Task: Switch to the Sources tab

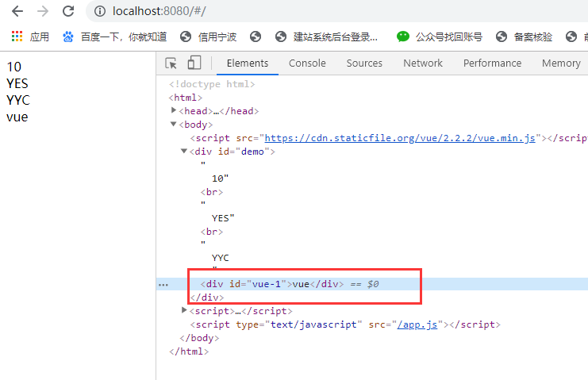Action: coord(364,63)
